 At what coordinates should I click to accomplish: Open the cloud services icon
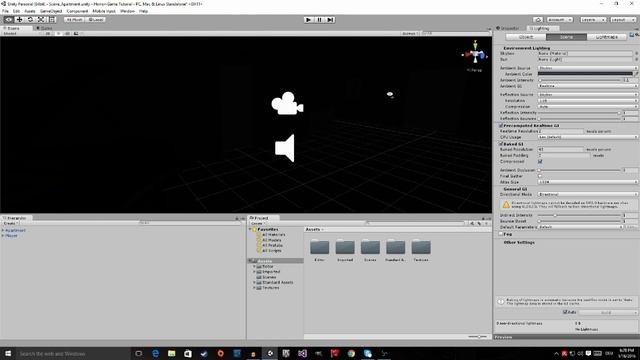[x=538, y=20]
